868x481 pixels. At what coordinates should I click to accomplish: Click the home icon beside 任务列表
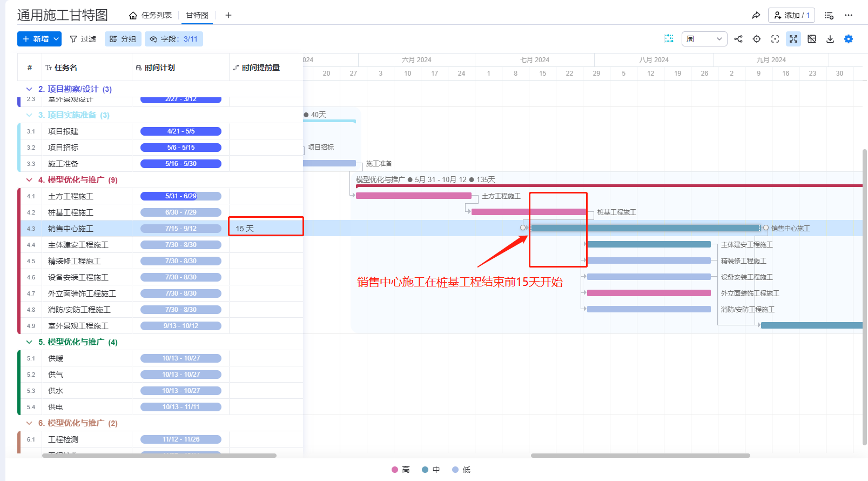[133, 15]
